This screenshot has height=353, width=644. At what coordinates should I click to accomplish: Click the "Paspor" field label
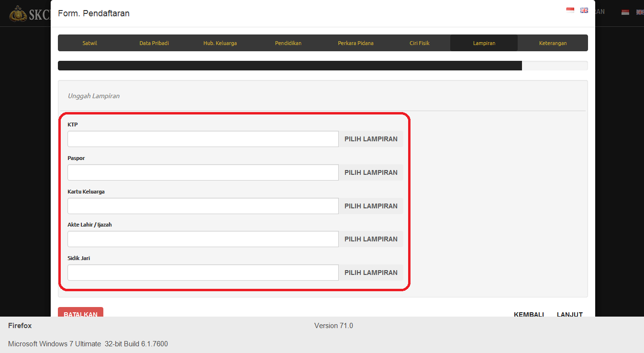[x=76, y=158]
